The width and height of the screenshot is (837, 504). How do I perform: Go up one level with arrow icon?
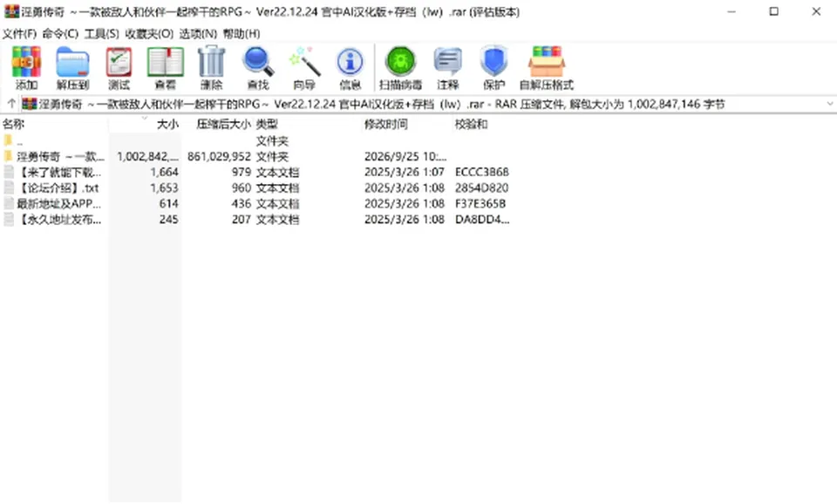coord(11,104)
